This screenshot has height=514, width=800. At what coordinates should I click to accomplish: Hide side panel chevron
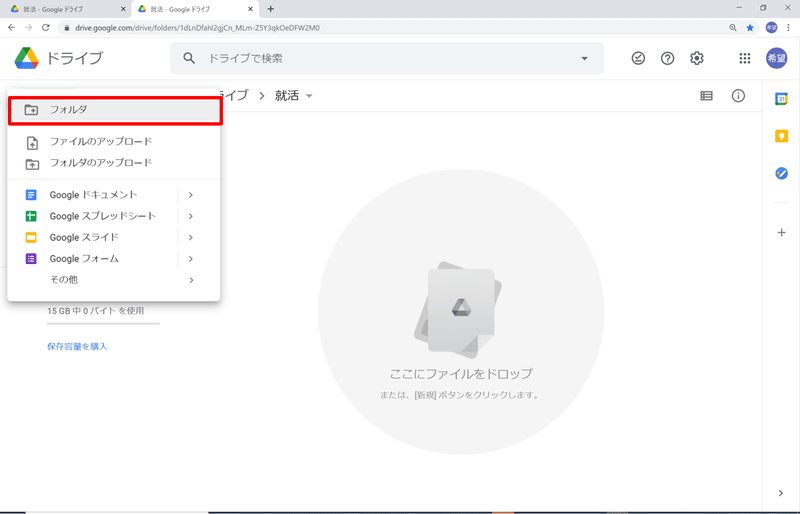(x=781, y=493)
